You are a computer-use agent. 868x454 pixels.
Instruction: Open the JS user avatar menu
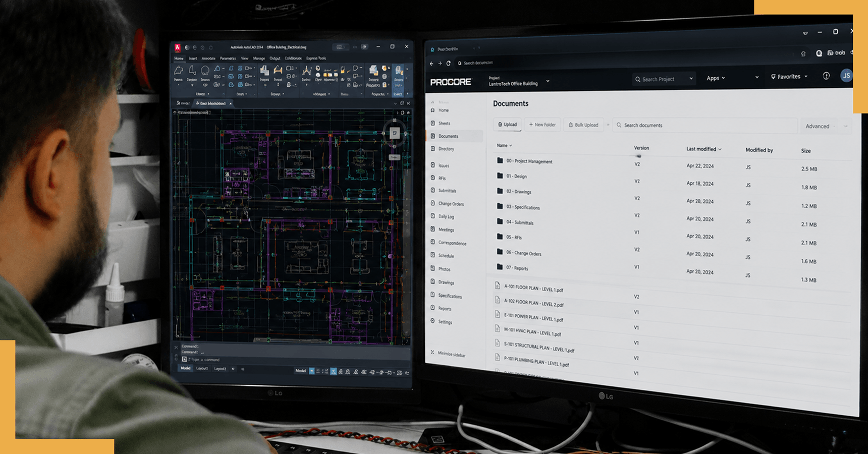click(x=846, y=76)
